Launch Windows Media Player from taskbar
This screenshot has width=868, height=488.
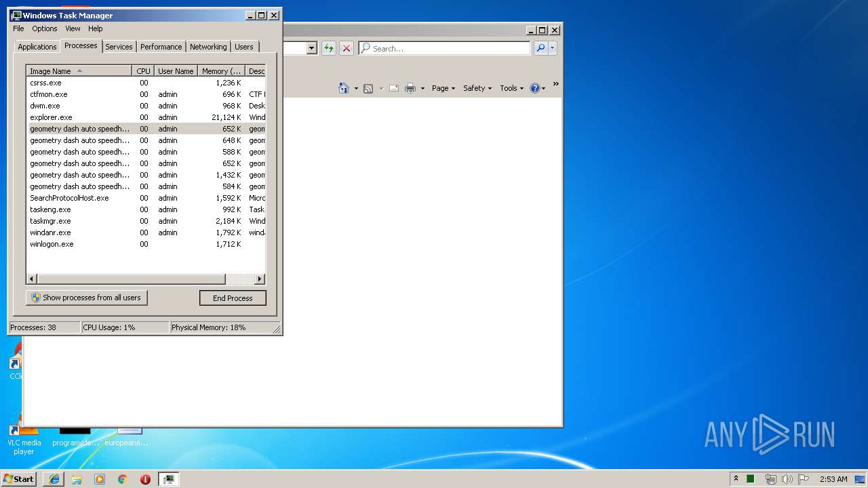point(100,479)
